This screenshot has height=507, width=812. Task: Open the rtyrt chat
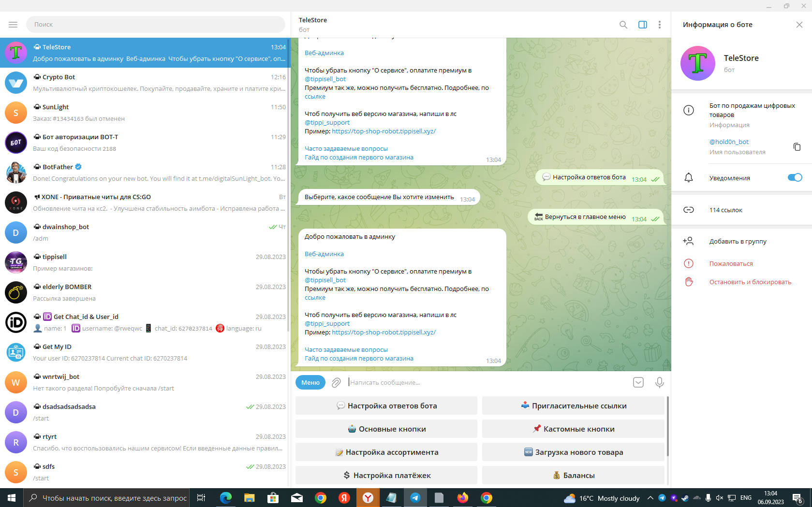coord(145,442)
